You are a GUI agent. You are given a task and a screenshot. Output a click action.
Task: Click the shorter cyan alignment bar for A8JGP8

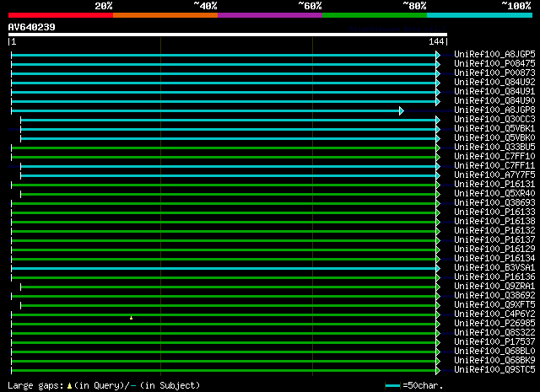pyautogui.click(x=206, y=110)
